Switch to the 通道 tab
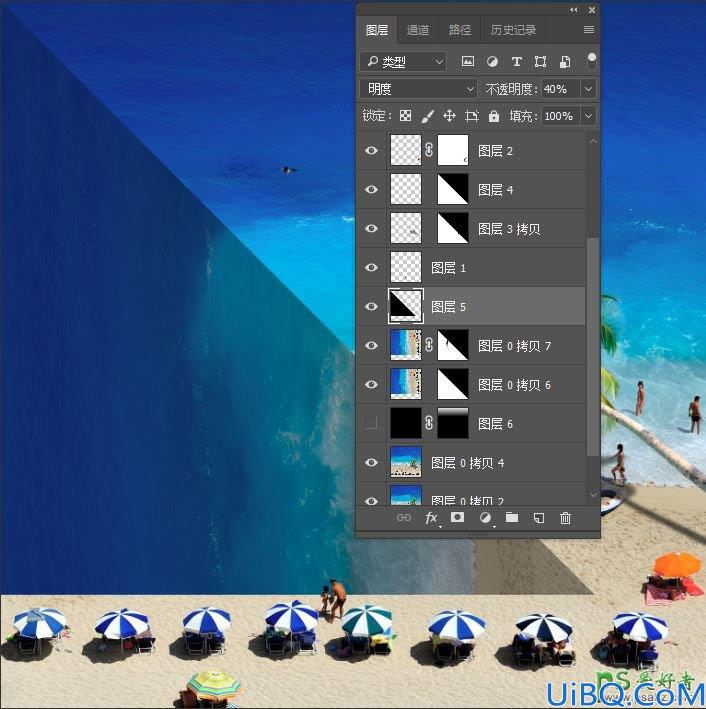The image size is (706, 709). click(417, 30)
